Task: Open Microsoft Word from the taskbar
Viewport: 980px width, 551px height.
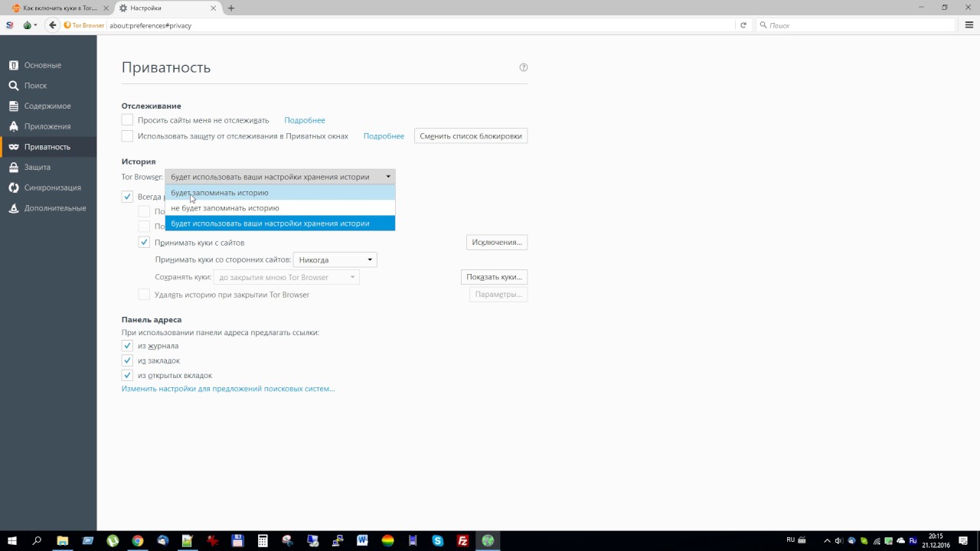Action: click(x=362, y=541)
